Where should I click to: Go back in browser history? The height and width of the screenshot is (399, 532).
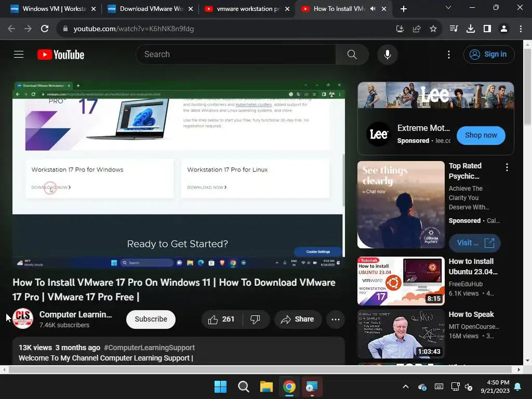11,29
